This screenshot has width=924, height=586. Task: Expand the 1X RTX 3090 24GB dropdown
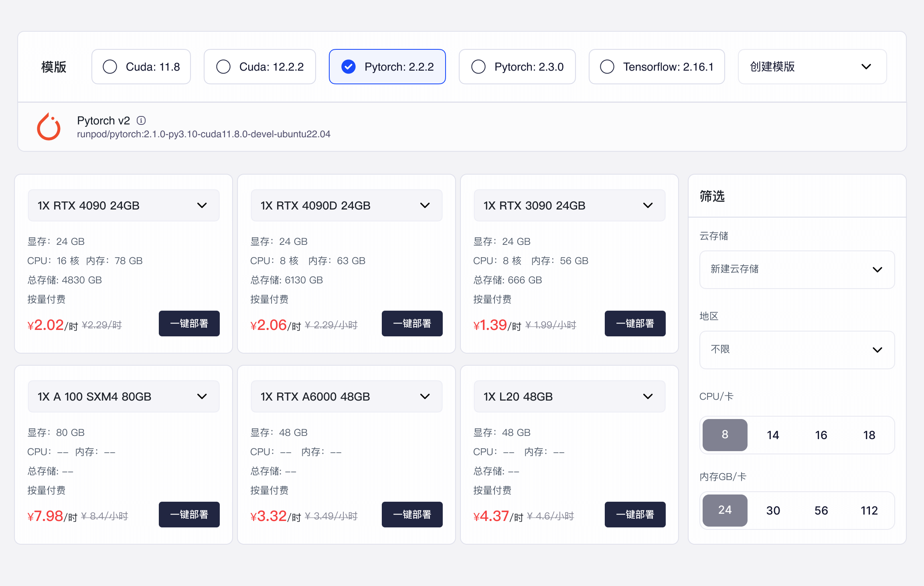click(x=569, y=206)
